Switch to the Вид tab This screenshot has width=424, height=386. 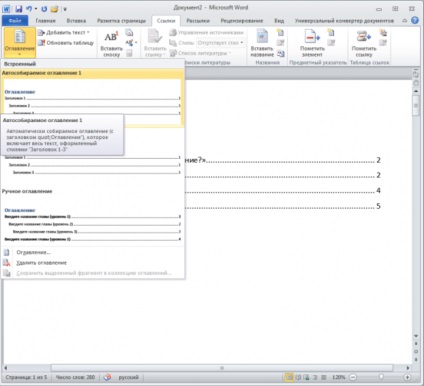pyautogui.click(x=279, y=21)
